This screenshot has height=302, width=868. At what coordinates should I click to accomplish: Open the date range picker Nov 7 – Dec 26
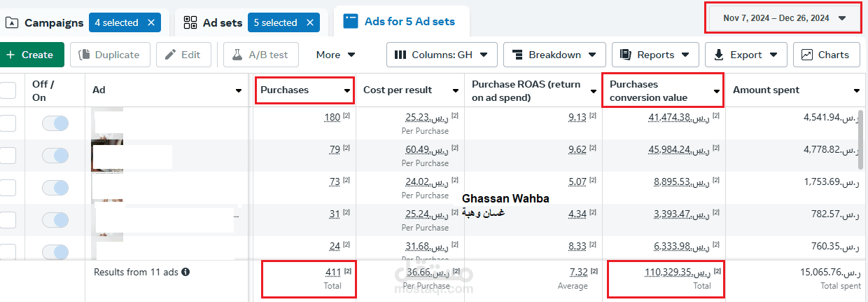click(x=784, y=18)
